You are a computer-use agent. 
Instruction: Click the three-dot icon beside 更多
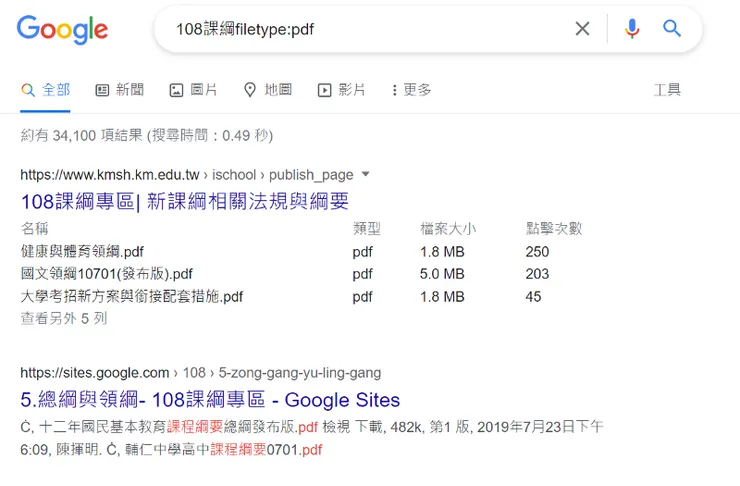click(x=395, y=90)
